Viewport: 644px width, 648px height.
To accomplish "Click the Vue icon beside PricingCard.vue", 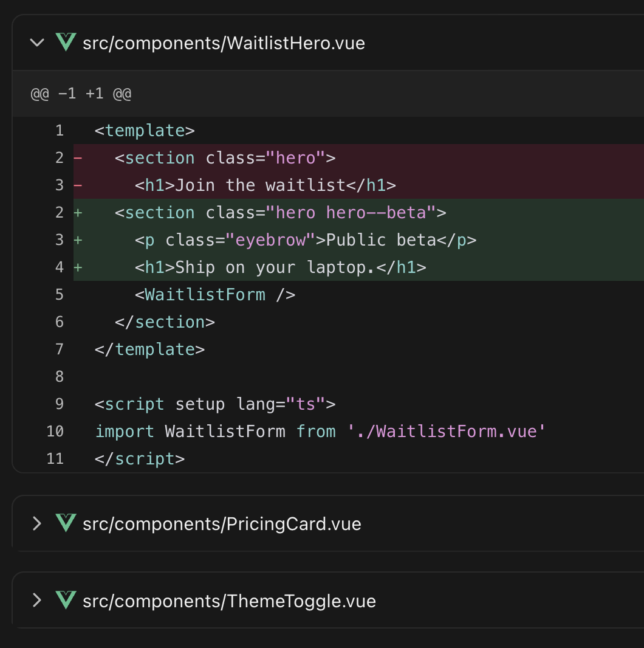I will [x=66, y=523].
